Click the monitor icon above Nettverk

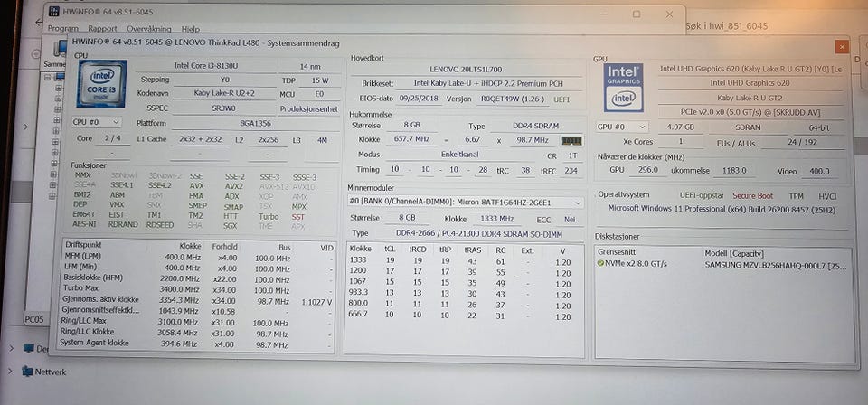28,349
